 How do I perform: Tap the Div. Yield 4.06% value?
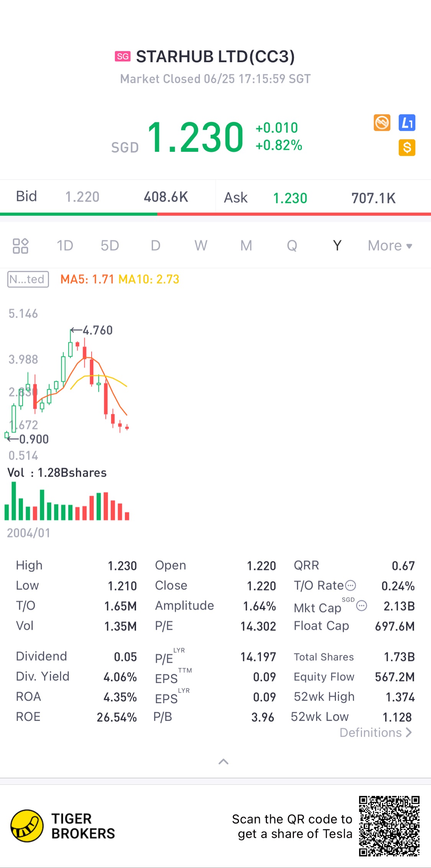pos(120,677)
